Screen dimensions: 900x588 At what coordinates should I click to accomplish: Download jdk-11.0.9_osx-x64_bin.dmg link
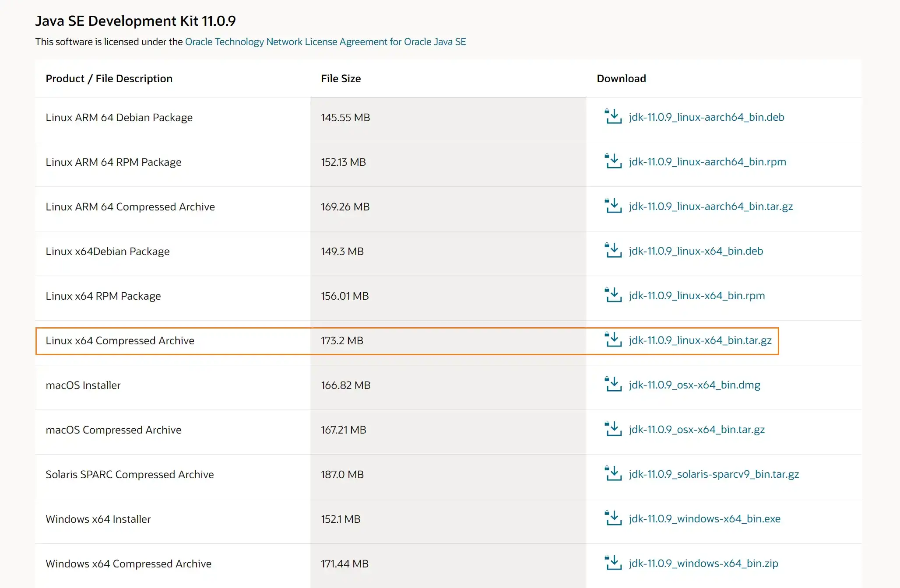694,385
